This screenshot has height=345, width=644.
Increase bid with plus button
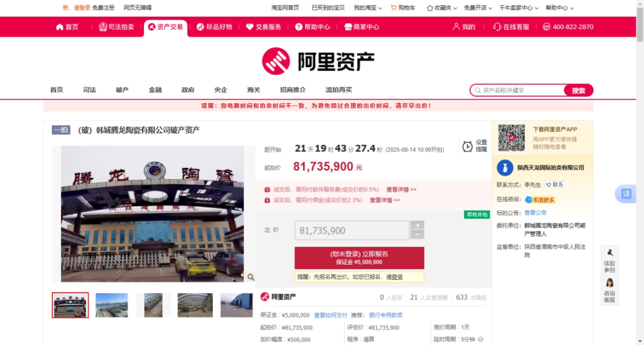[x=417, y=225]
